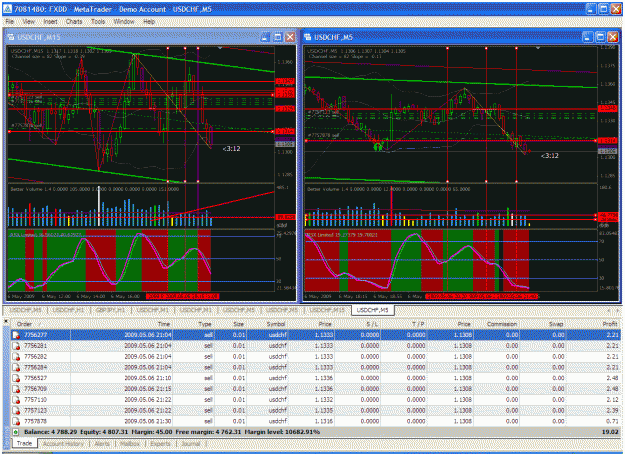Open the Journal tab
This screenshot has width=625, height=454.
click(x=191, y=443)
